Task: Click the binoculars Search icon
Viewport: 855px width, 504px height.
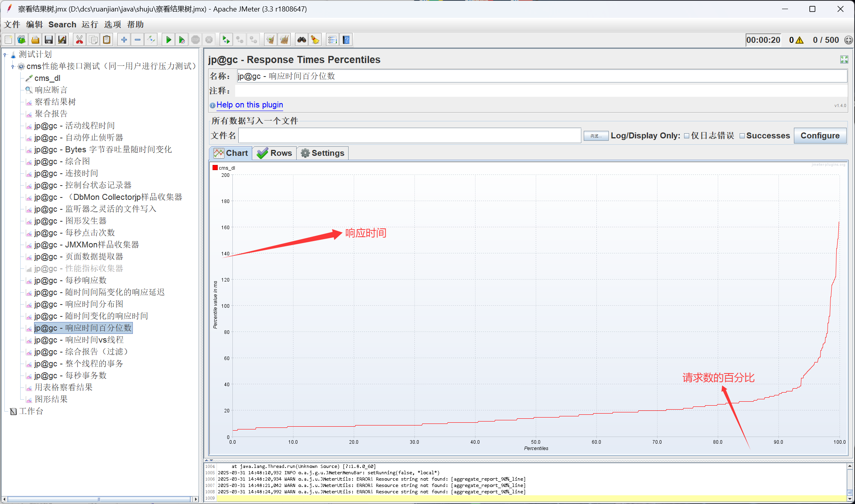Action: point(302,40)
